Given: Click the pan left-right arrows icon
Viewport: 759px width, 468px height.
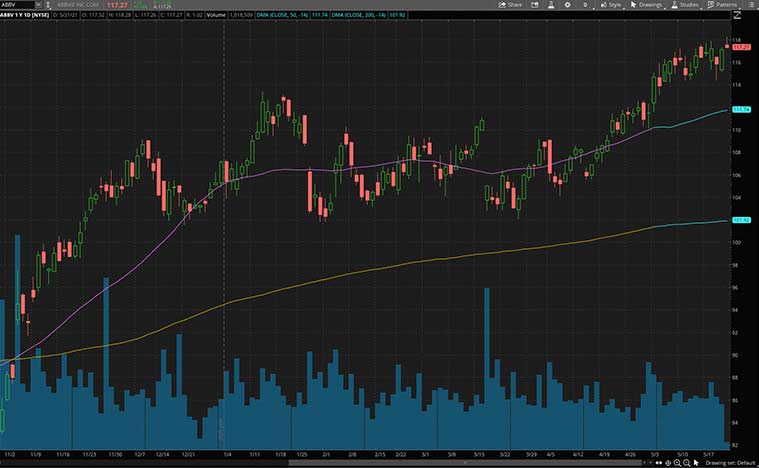Looking at the screenshot, I should coord(659,463).
